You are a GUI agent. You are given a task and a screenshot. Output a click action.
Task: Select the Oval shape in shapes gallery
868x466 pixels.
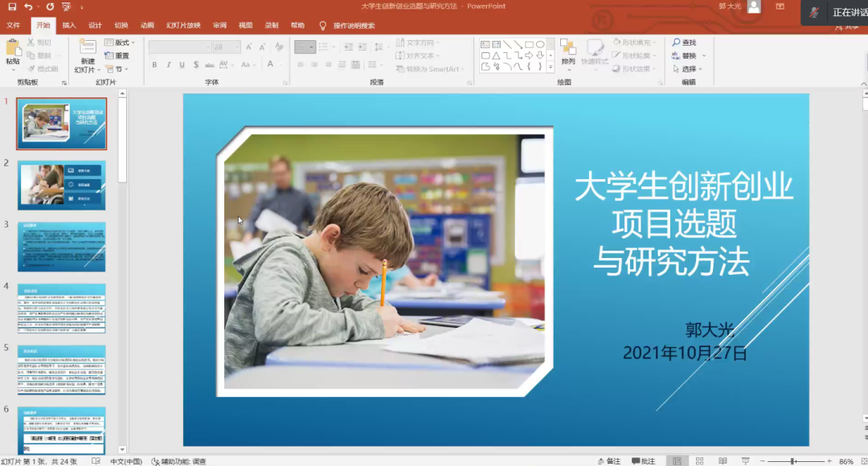[x=540, y=44]
